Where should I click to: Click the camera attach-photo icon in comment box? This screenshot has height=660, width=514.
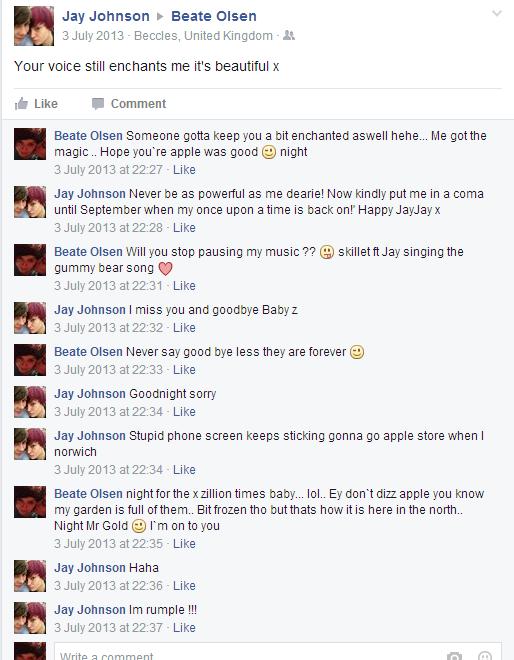coord(454,656)
